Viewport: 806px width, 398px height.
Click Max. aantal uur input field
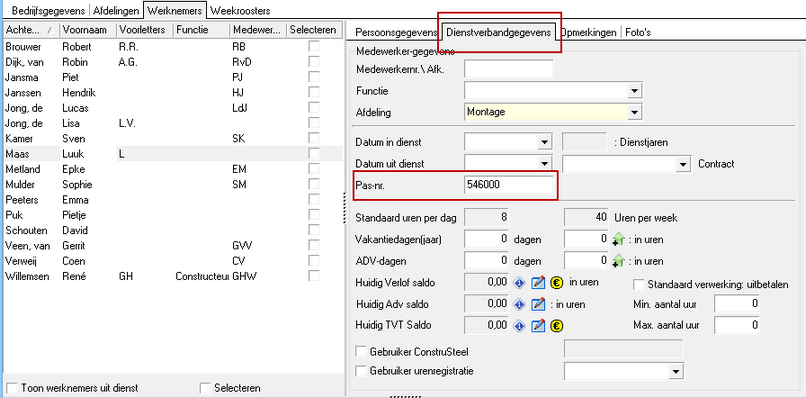737,325
